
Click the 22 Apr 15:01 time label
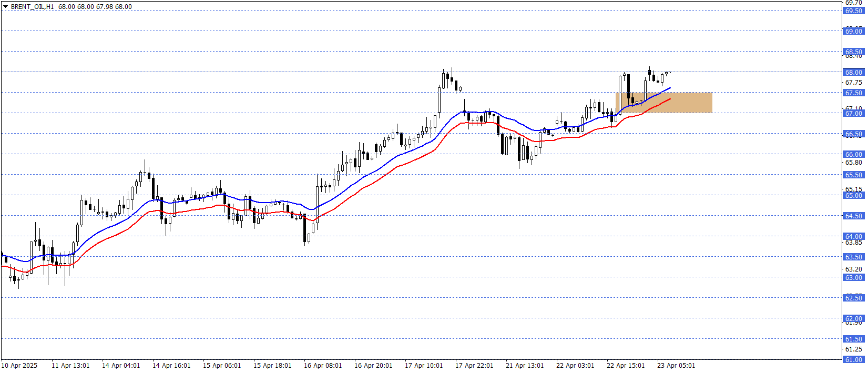click(x=626, y=366)
